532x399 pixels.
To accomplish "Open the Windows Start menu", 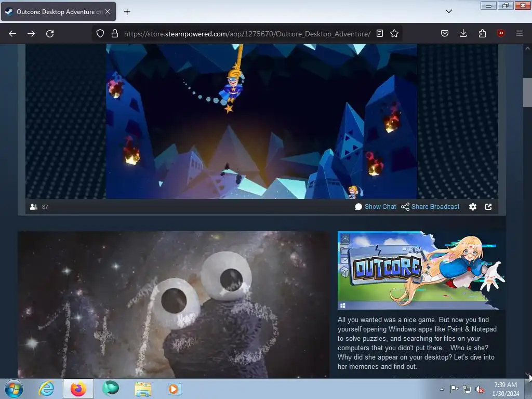I will point(14,389).
